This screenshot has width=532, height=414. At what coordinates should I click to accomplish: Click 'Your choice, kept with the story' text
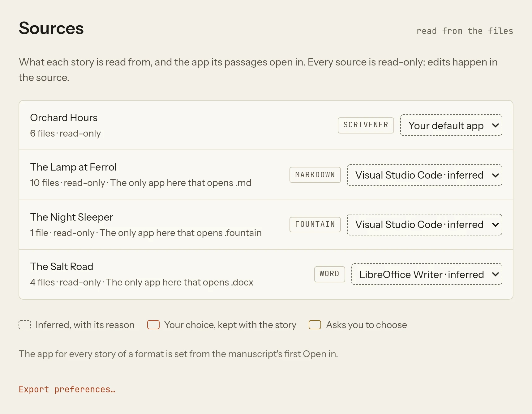coord(230,325)
